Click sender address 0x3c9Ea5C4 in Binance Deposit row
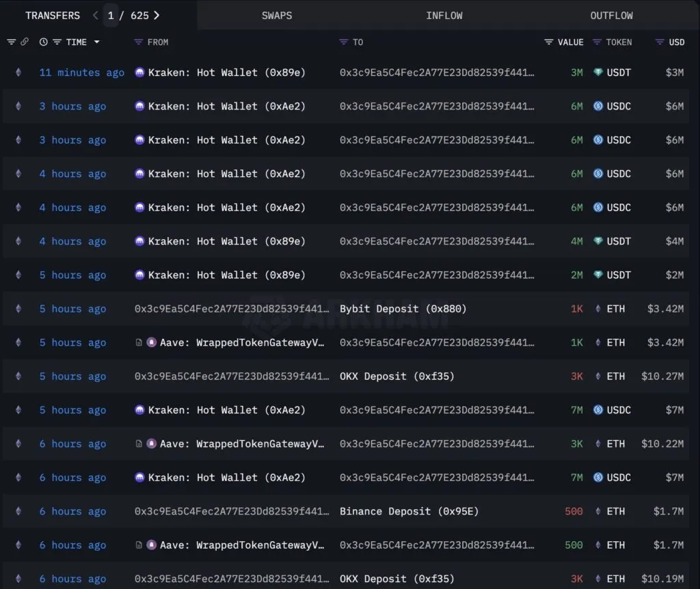This screenshot has height=589, width=700. (232, 511)
